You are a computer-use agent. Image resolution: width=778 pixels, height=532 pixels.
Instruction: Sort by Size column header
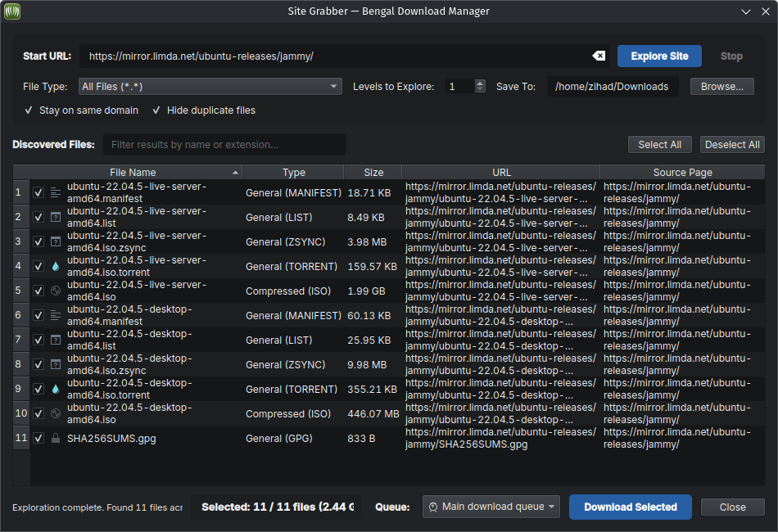point(373,172)
